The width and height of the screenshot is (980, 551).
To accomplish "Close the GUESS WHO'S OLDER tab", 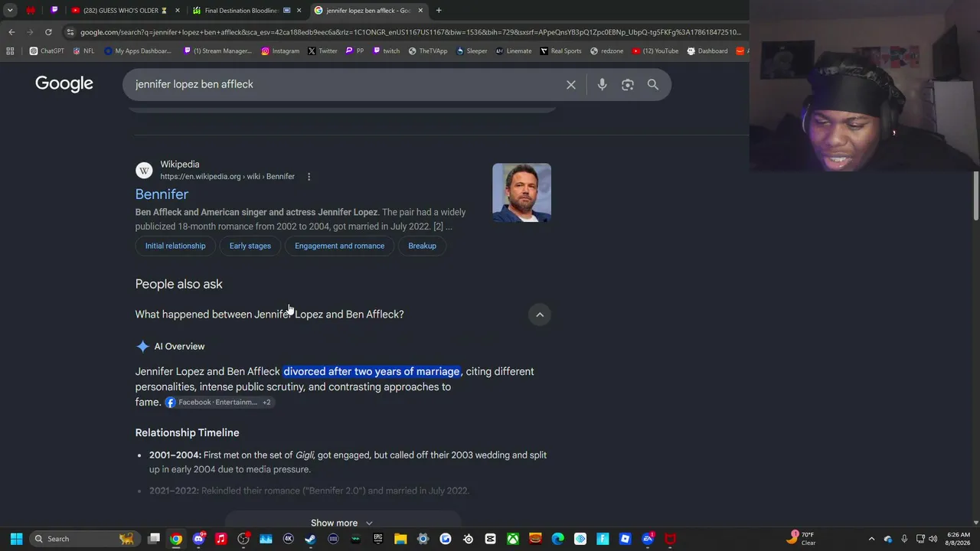I will point(178,11).
